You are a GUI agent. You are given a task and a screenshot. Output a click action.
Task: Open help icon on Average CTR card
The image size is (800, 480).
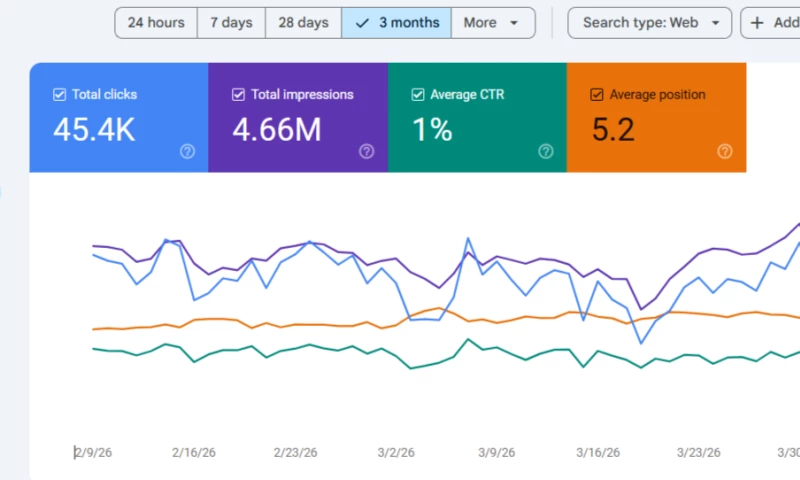pyautogui.click(x=546, y=151)
